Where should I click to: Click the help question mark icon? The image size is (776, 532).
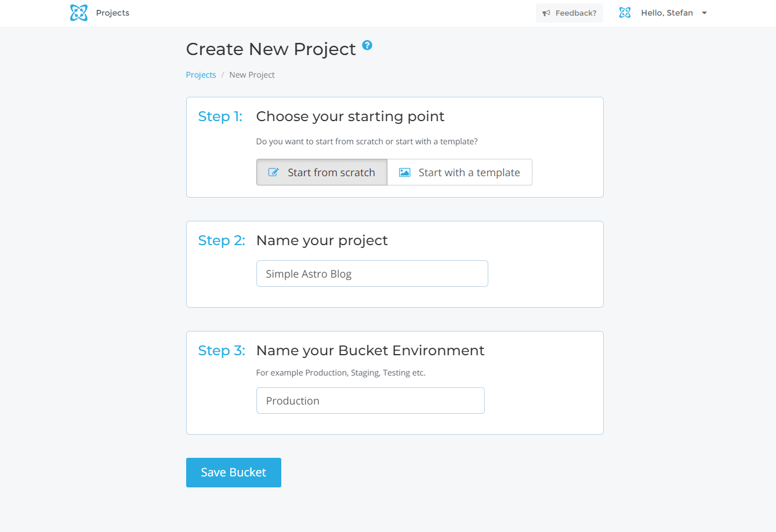(x=367, y=45)
